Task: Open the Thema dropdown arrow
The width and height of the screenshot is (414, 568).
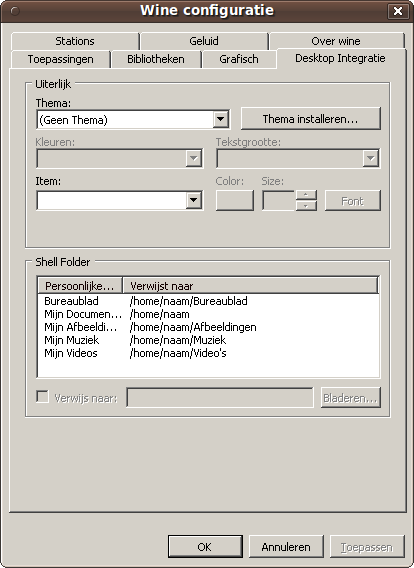Action: point(221,119)
